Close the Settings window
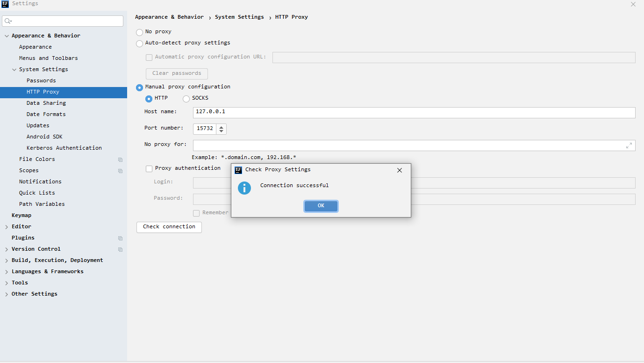Viewport: 644px width, 363px height. [x=633, y=4]
